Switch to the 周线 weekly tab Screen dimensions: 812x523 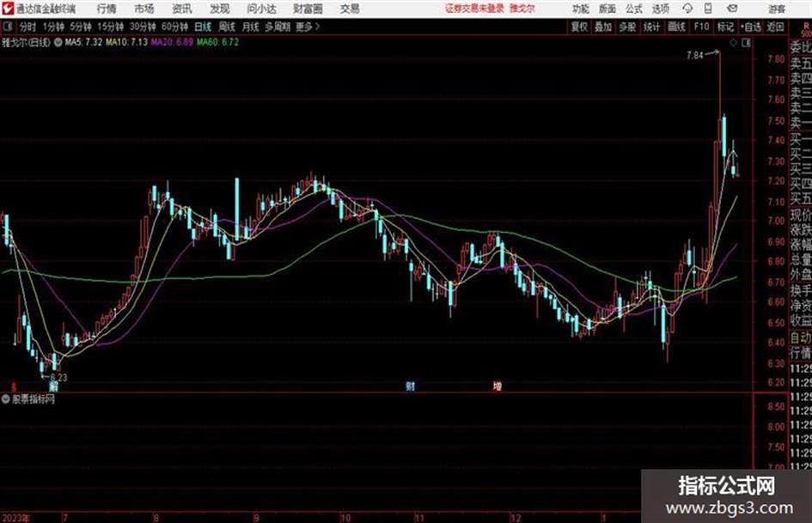227,27
